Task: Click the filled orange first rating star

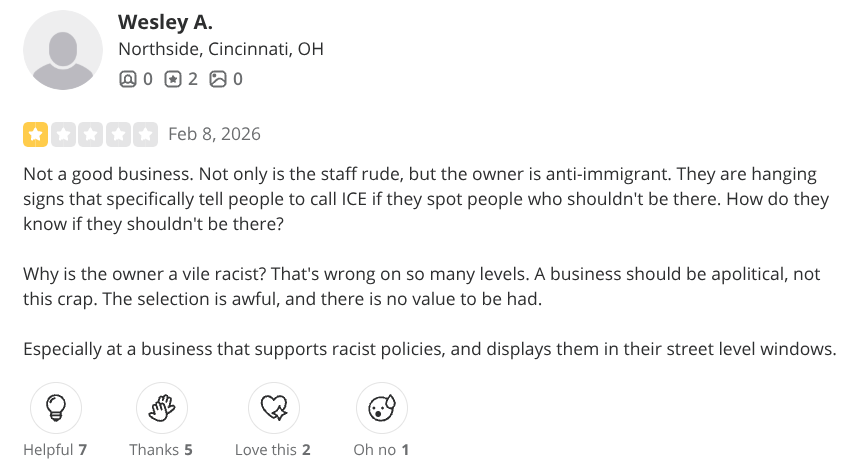Action: point(35,134)
